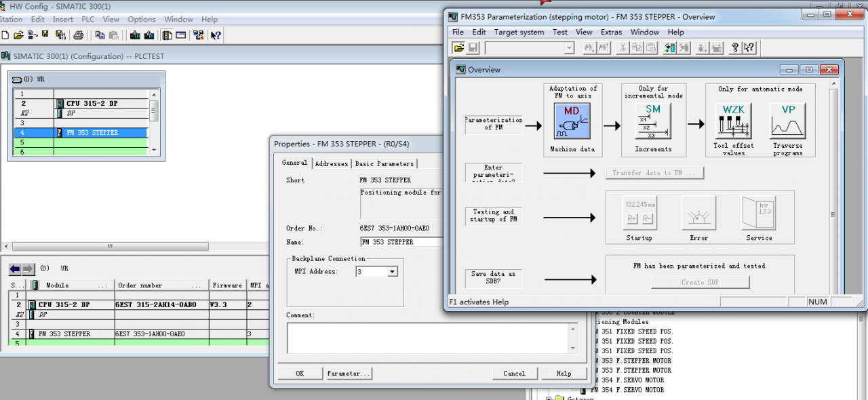This screenshot has height=400, width=868.
Task: Click the New station icon in HW Config toolbar
Action: click(5, 35)
